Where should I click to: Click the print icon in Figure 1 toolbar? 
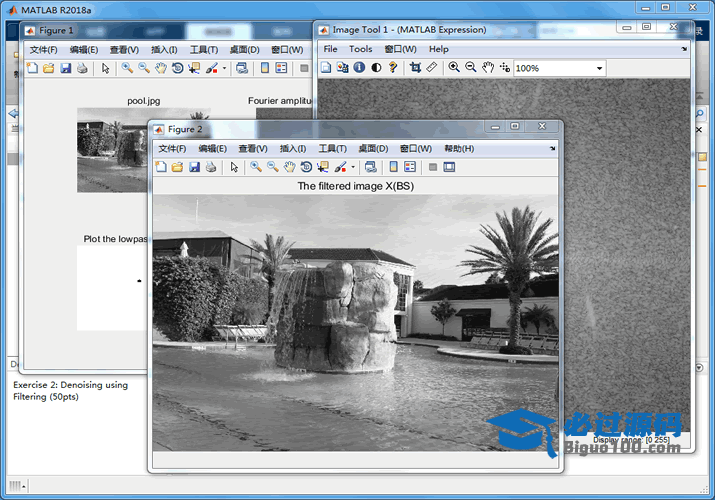(x=82, y=68)
